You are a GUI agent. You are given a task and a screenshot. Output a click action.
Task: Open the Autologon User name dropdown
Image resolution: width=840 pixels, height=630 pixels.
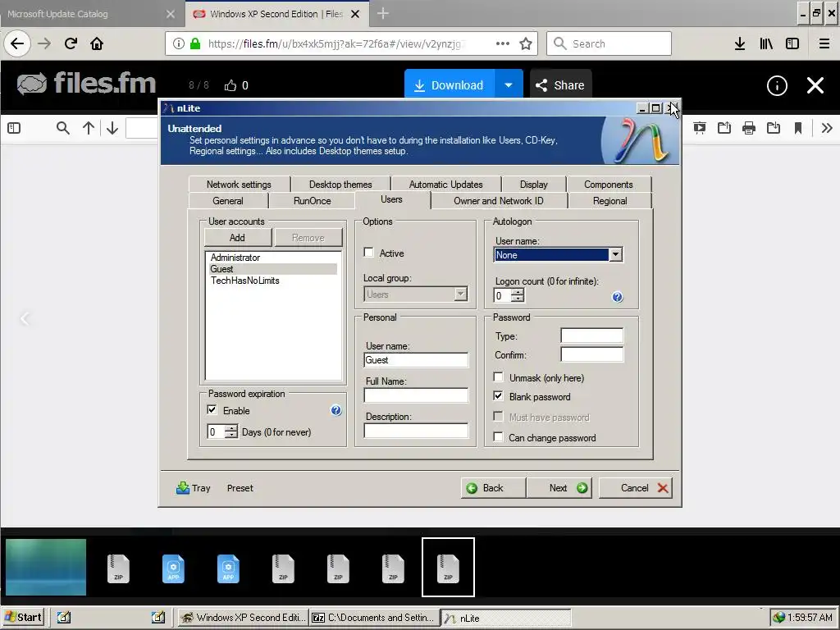pos(615,254)
